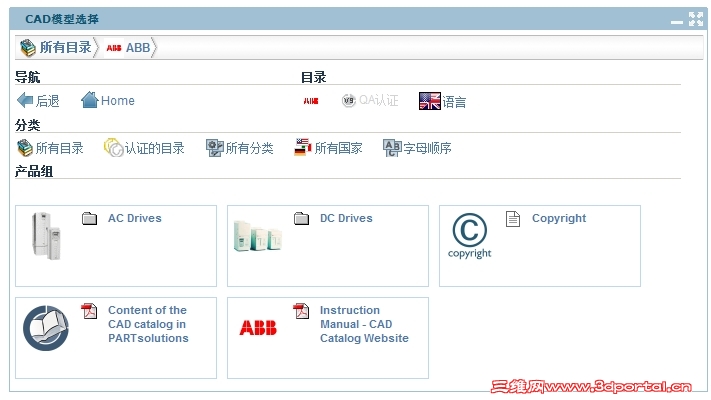Viewport: 711px width, 400px height.
Task: Open the Copyright link
Action: tap(559, 218)
